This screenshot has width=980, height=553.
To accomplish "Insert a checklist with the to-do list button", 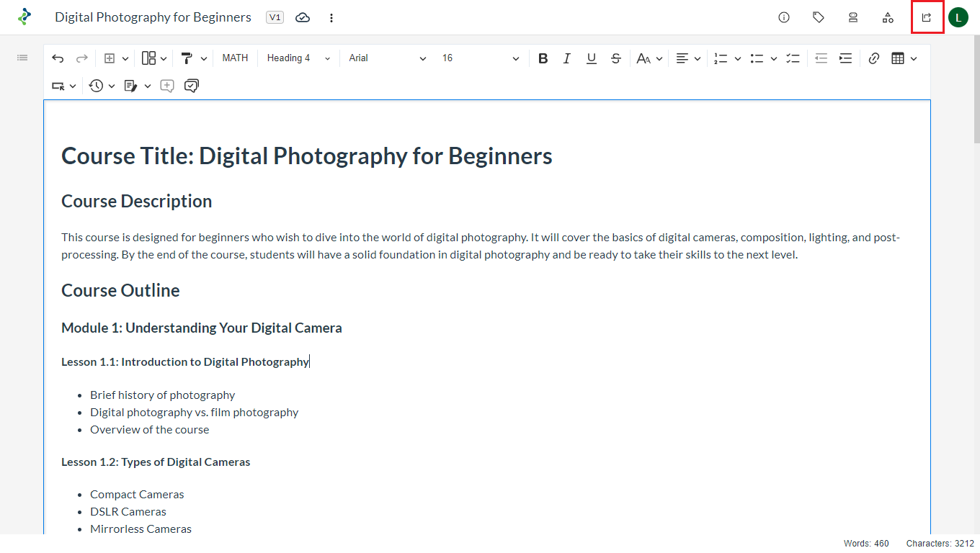I will click(x=793, y=58).
